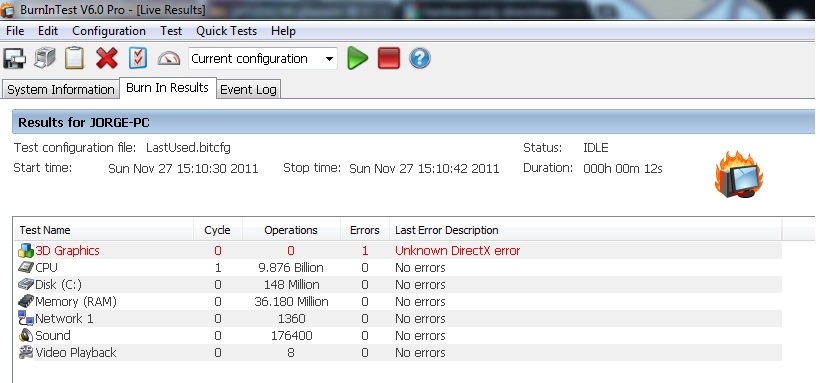The image size is (820, 383).
Task: Click the Sound speaker icon
Action: pyautogui.click(x=26, y=335)
